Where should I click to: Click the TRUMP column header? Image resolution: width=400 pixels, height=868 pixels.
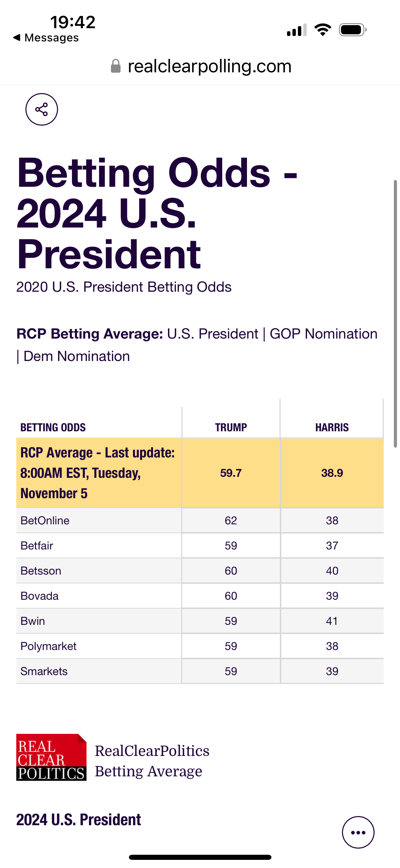231,427
